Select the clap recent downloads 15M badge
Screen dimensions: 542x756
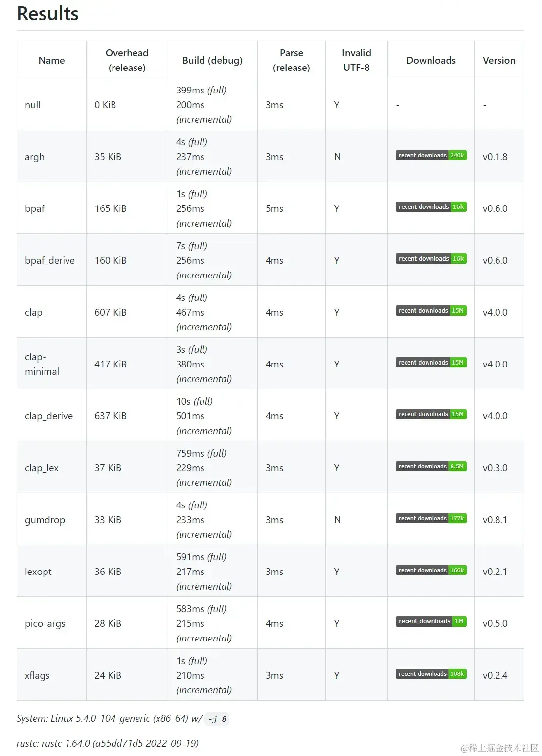pos(431,311)
